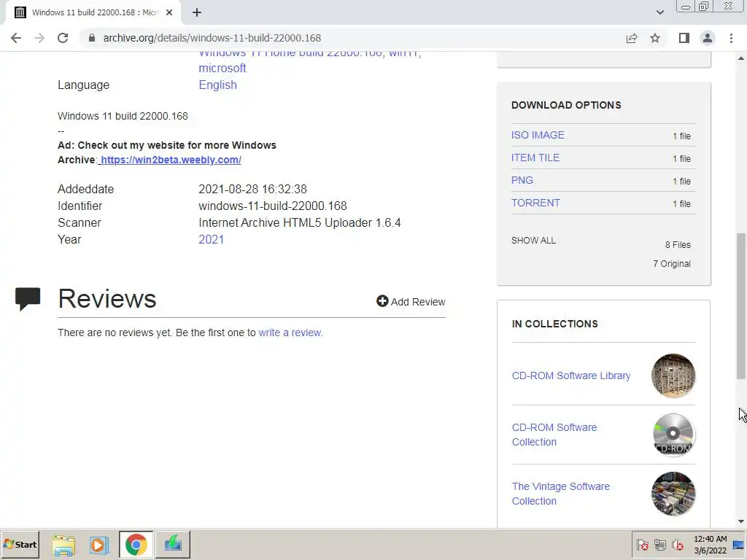Viewport: 747px width, 560px height.
Task: Click the Reviews speech bubble icon
Action: [28, 299]
